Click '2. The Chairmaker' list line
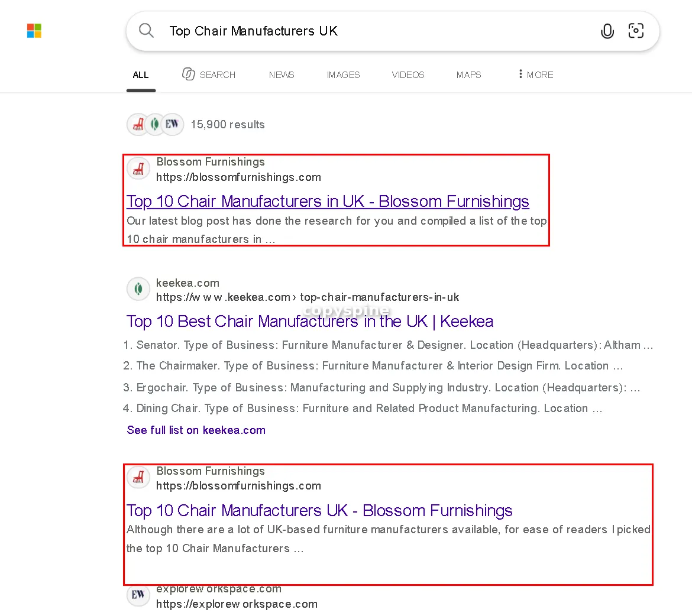Screen dimensions: 692x616 click(x=373, y=366)
